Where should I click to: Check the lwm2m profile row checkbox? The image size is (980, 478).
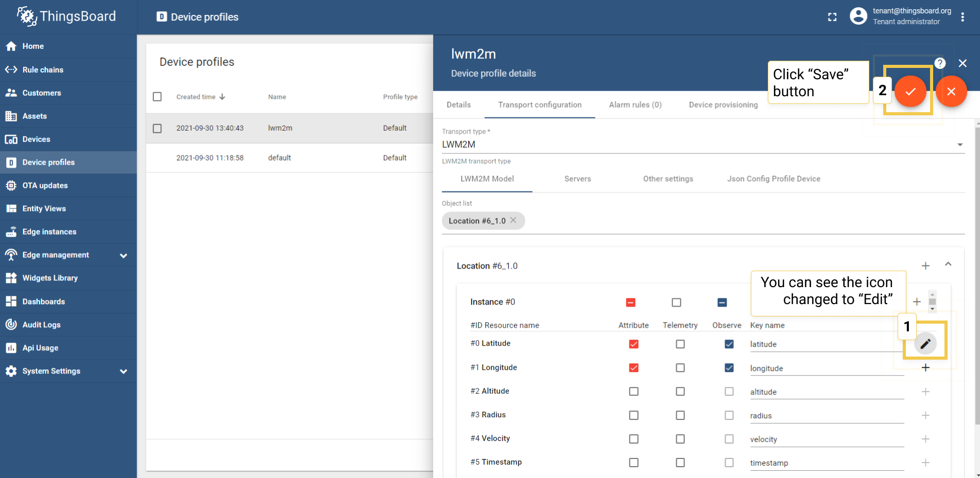[x=158, y=128]
